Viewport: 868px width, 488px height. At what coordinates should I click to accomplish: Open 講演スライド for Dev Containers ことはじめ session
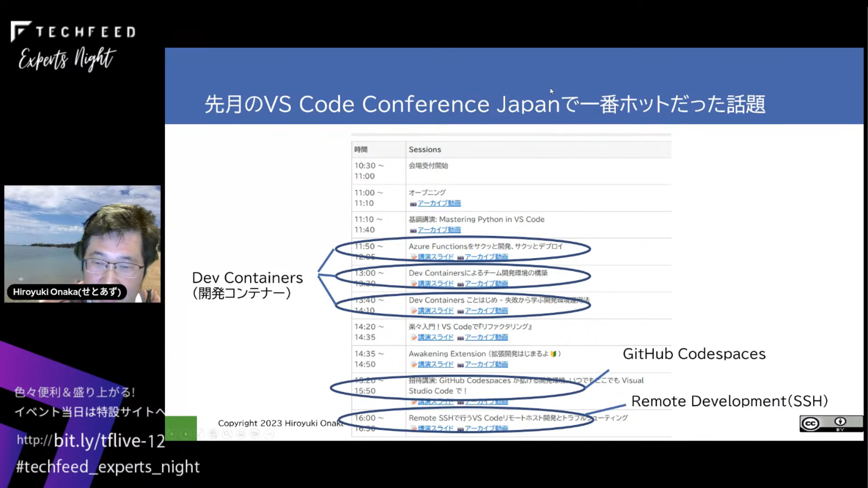(436, 311)
